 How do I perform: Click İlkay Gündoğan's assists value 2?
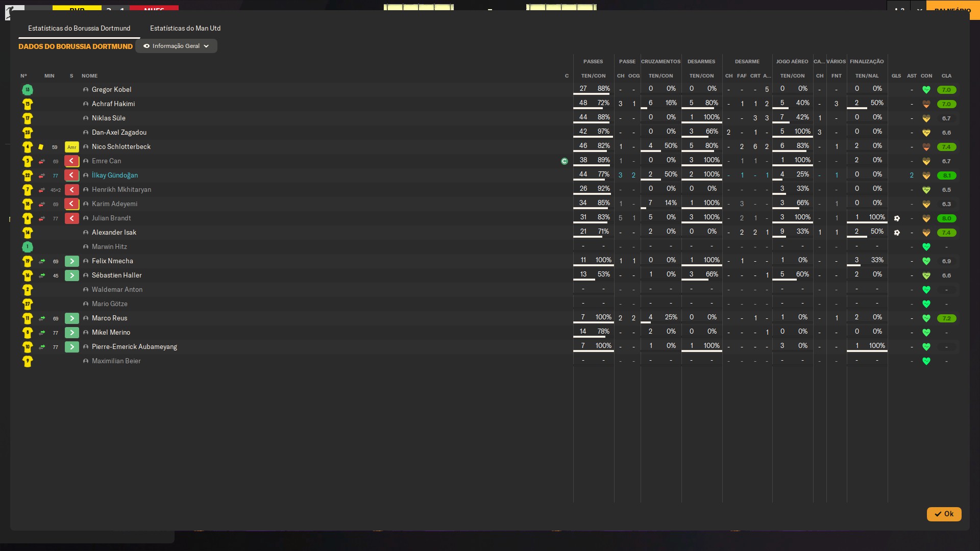[912, 176]
